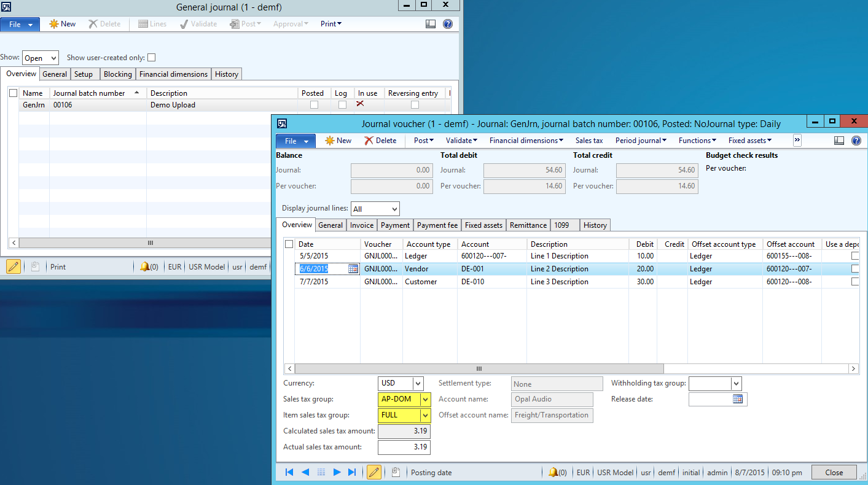Open the Financial dimensions tab in General journal
868x485 pixels.
(x=173, y=74)
